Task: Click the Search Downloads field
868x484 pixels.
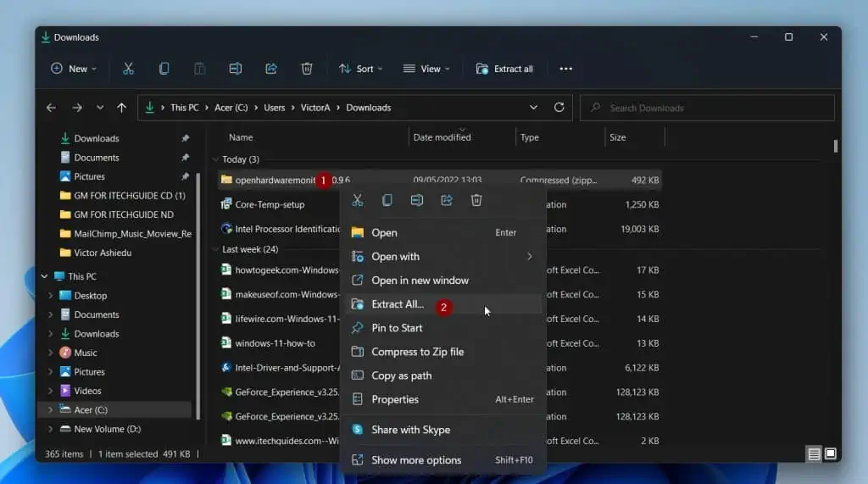Action: [707, 108]
